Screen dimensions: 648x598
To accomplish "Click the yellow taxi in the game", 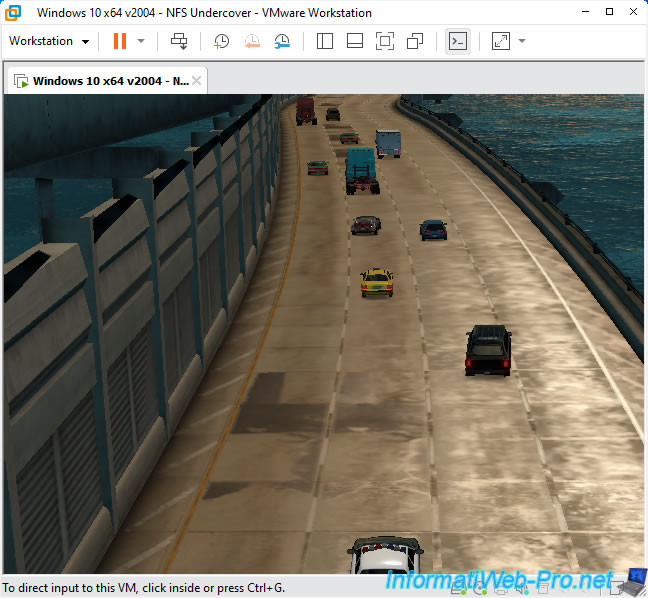I will tap(376, 283).
